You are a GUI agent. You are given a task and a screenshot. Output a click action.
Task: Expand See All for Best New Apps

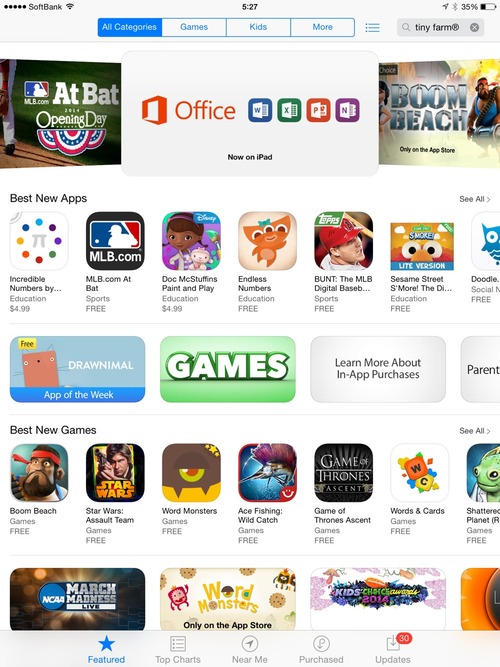(x=474, y=199)
